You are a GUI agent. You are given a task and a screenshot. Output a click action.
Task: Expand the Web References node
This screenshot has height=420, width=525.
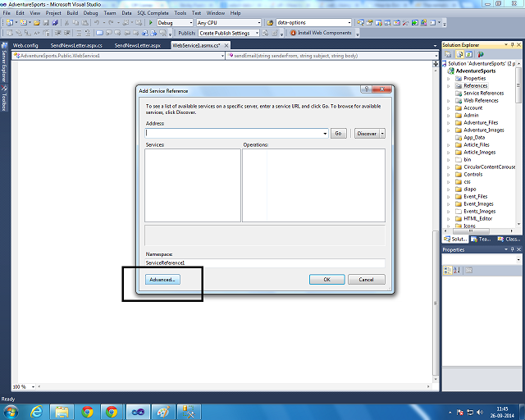[x=449, y=101]
